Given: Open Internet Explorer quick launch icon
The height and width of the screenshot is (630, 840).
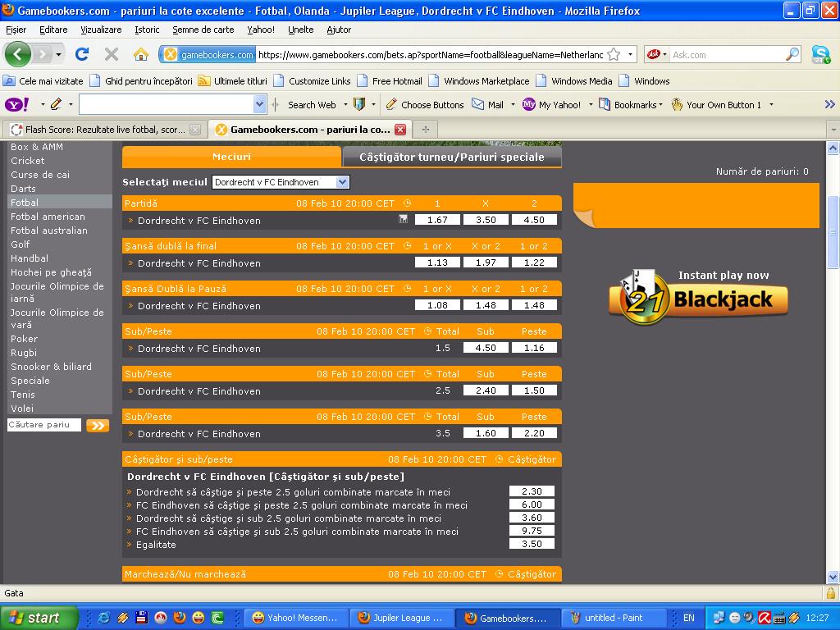Looking at the screenshot, I should coord(103,618).
